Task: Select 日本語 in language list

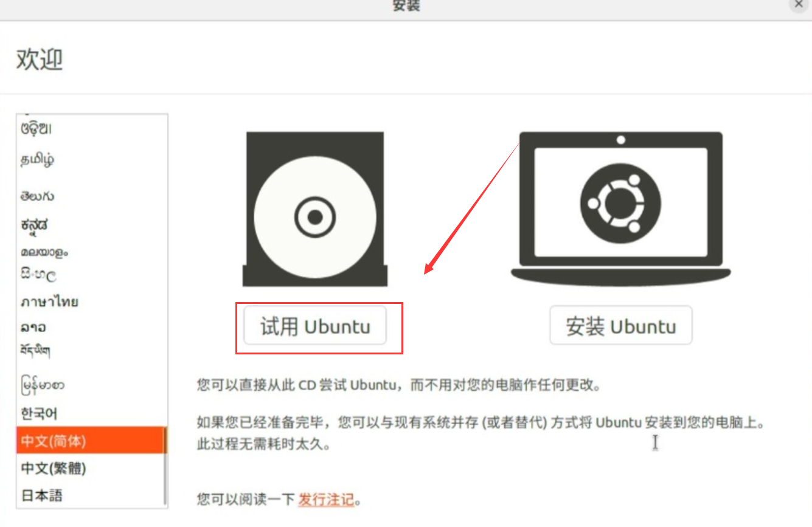Action: pyautogui.click(x=91, y=495)
